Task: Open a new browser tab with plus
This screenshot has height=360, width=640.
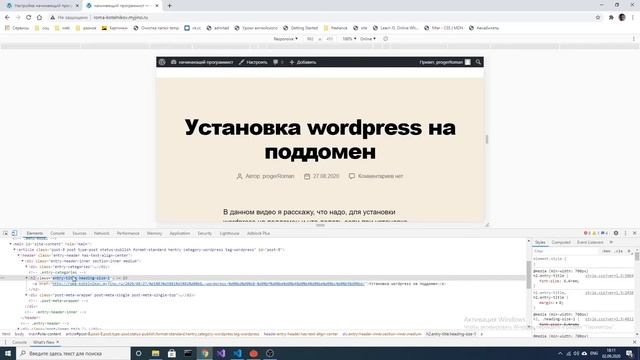Action: pyautogui.click(x=169, y=6)
